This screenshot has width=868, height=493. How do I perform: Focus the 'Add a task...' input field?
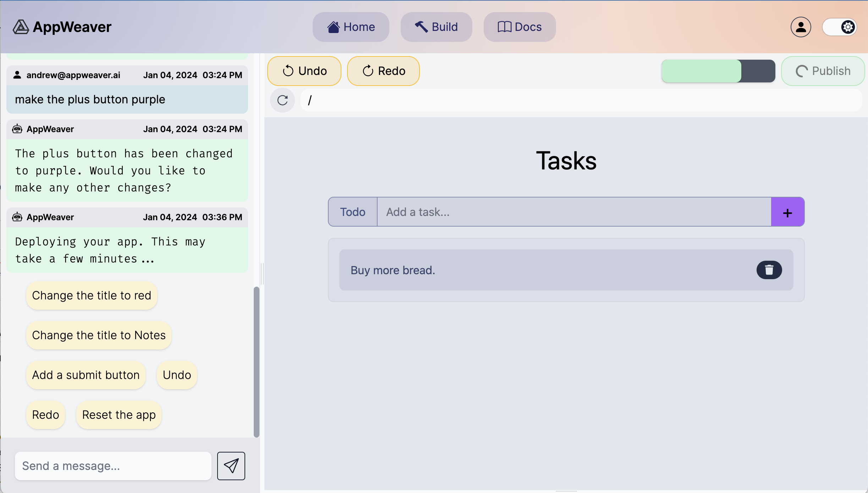[x=573, y=212]
